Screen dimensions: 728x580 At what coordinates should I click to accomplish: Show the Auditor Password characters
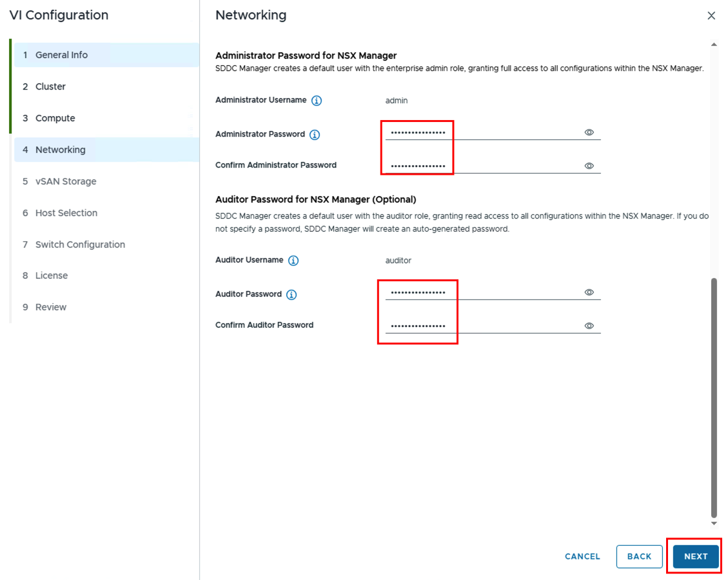pyautogui.click(x=589, y=292)
